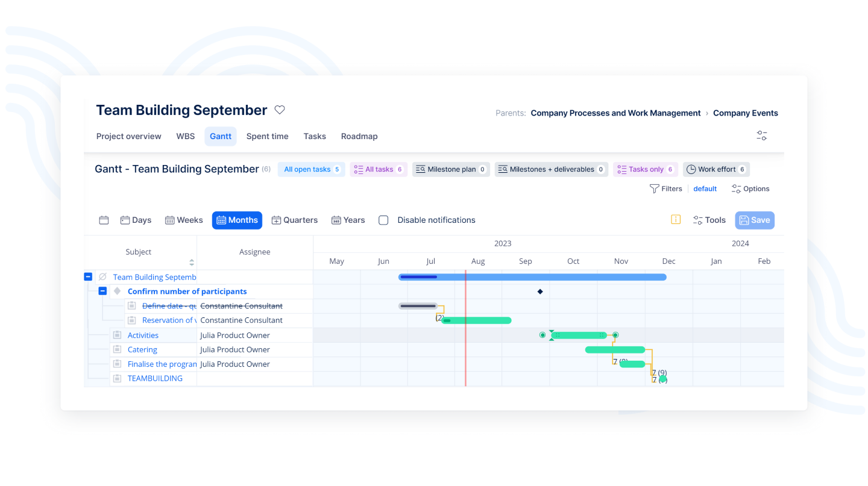Open the Filters funnel icon
The height and width of the screenshot is (486, 868).
[x=655, y=188]
